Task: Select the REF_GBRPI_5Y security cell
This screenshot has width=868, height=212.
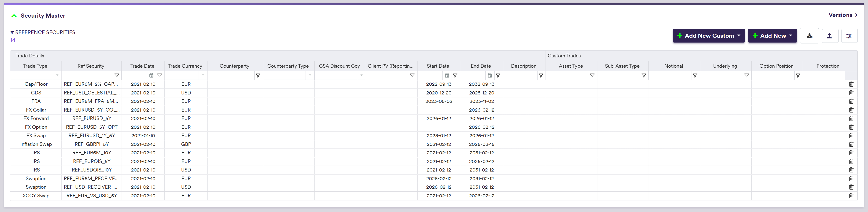Action: [92, 144]
